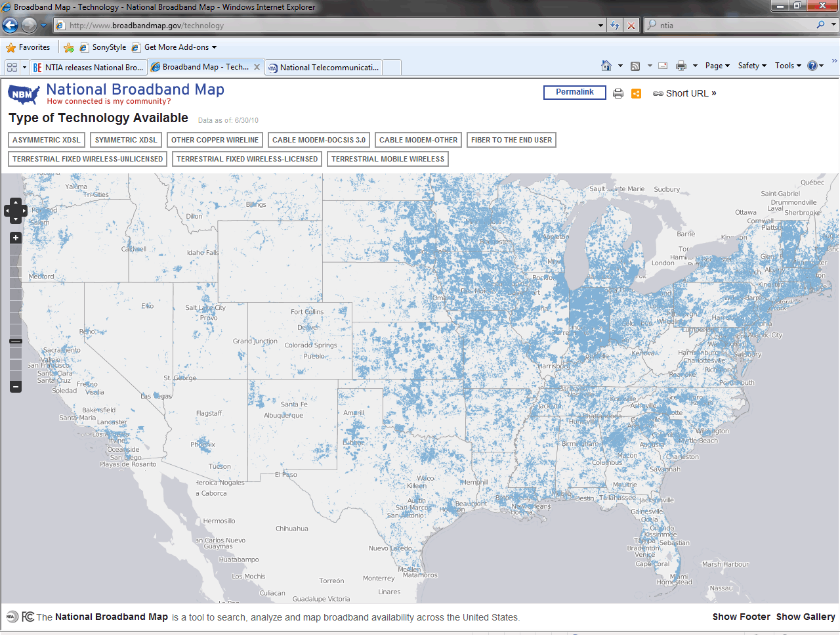This screenshot has width=840, height=635.
Task: Close the Broadband Map tab
Action: click(x=257, y=67)
